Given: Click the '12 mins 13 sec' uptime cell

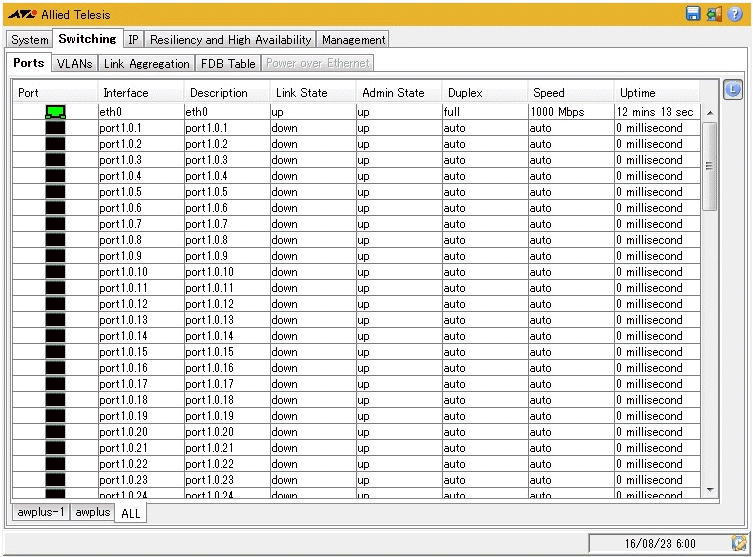Looking at the screenshot, I should (657, 112).
